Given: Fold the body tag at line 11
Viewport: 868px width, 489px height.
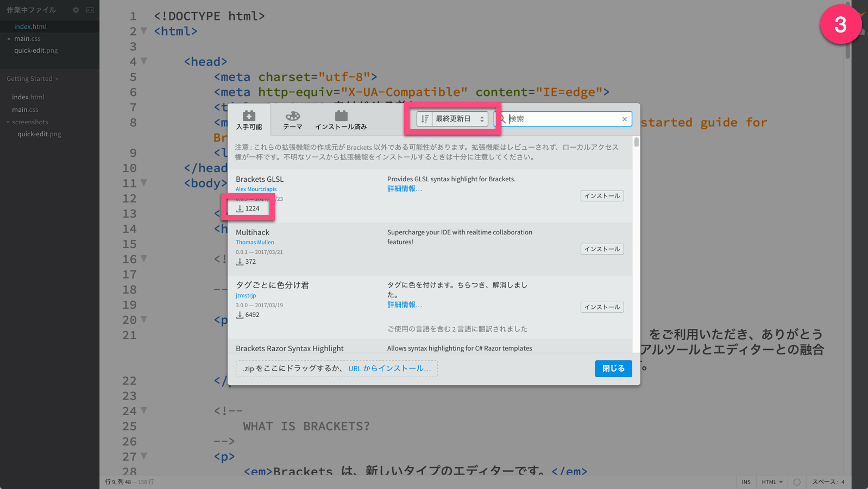Looking at the screenshot, I should coord(144,183).
